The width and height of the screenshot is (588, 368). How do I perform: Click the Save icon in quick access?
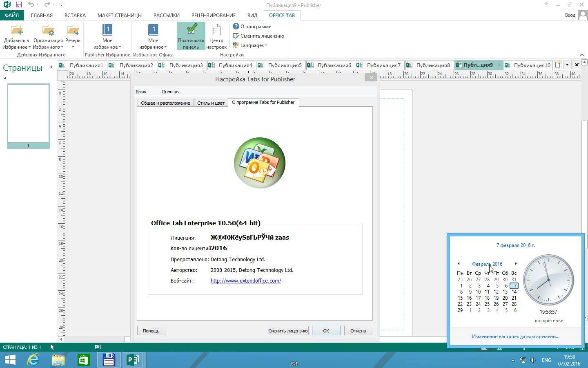tap(19, 5)
